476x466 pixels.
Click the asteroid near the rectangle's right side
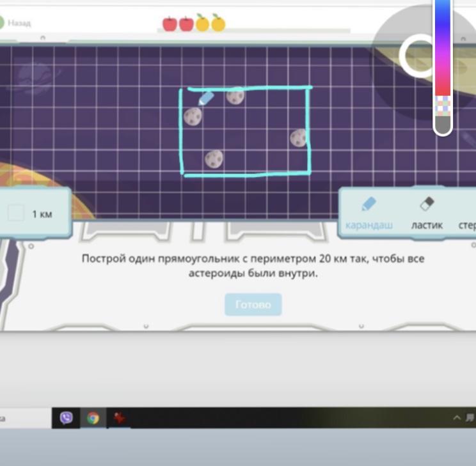coord(298,137)
